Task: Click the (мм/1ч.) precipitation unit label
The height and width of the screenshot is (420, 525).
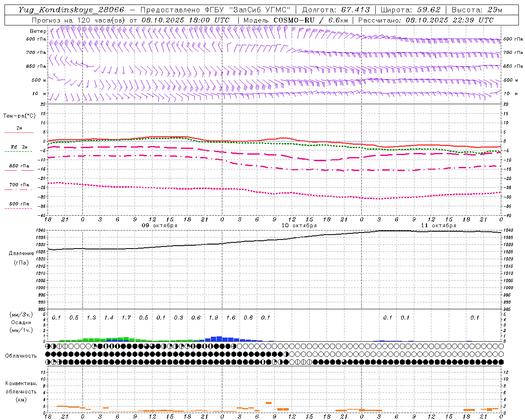Action: point(21,330)
